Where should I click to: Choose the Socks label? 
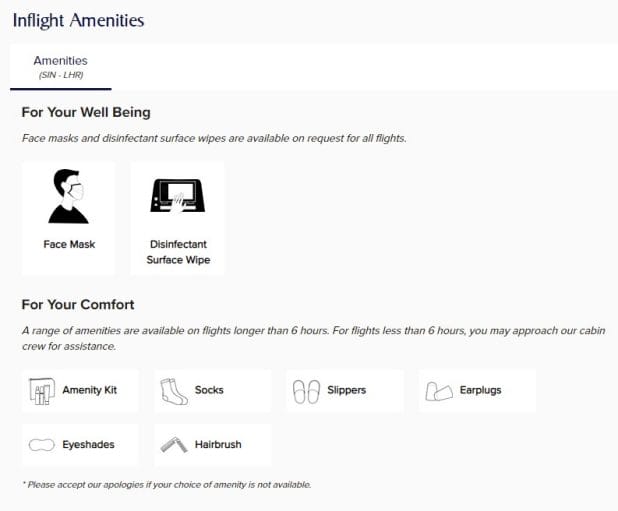tap(209, 390)
